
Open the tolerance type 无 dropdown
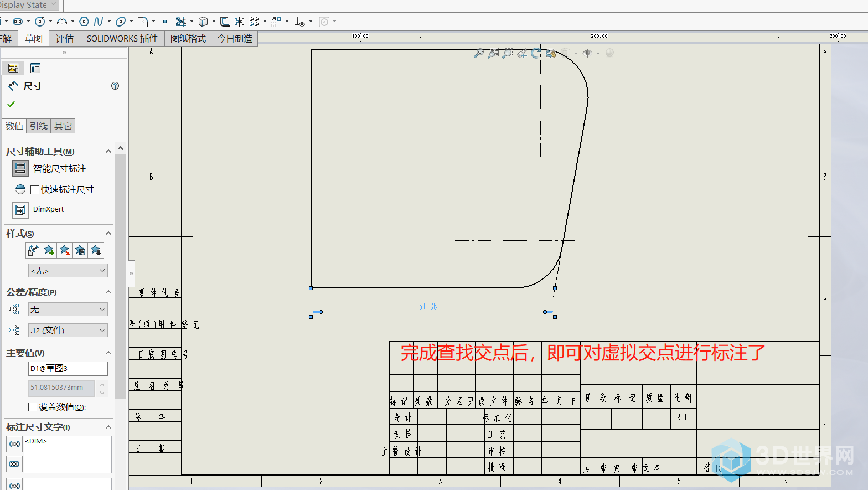(68, 309)
